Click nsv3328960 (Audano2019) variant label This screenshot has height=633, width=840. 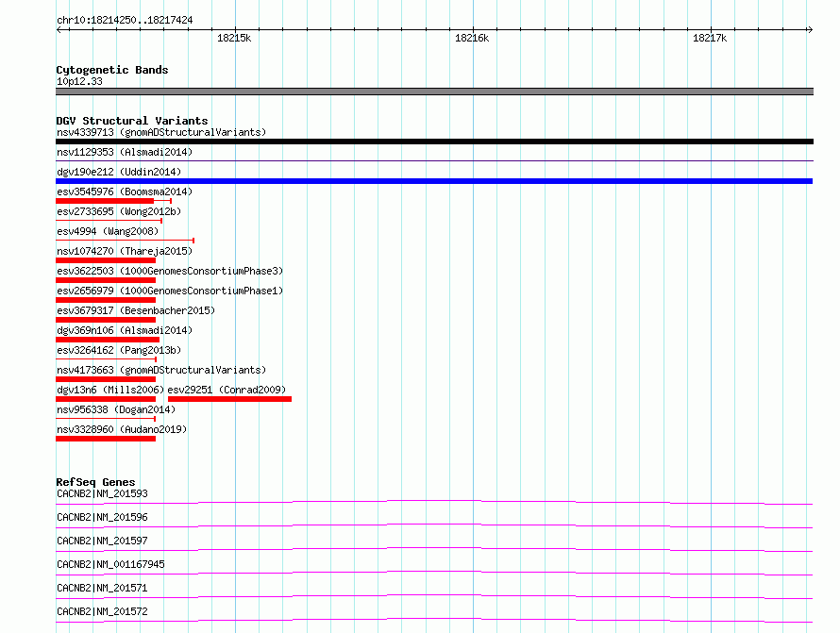(x=122, y=429)
